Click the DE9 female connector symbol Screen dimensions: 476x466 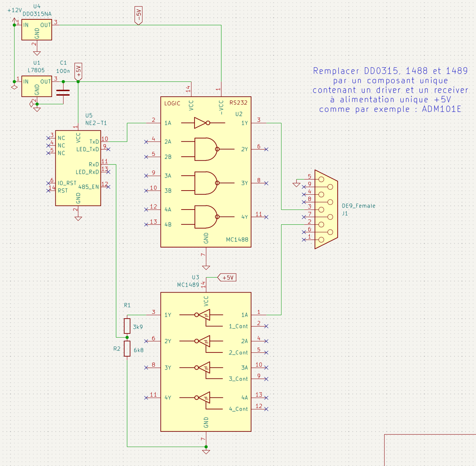[x=326, y=209]
